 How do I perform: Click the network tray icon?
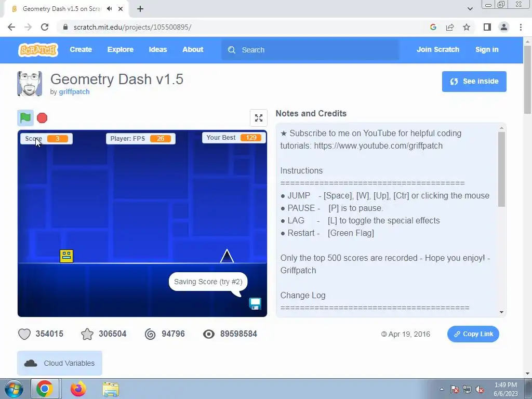(x=467, y=390)
